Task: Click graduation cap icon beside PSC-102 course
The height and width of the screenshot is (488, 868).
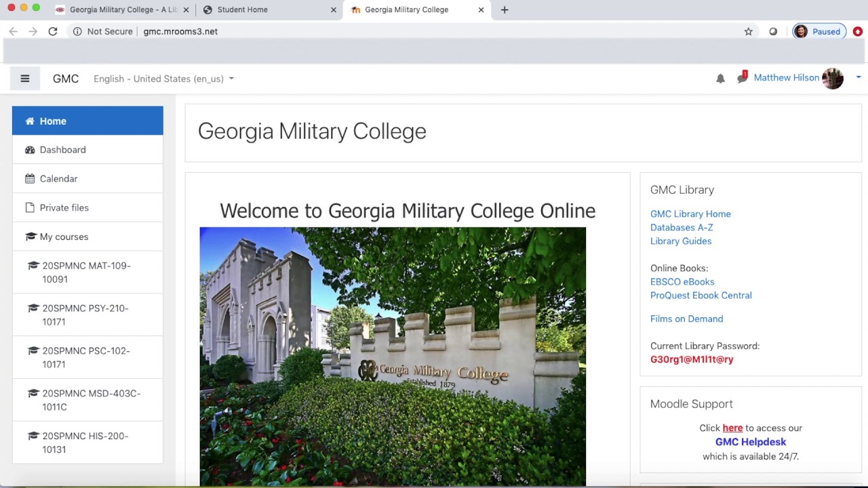Action: 33,351
